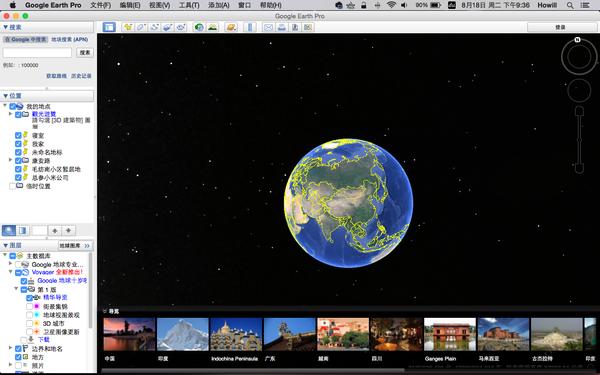The height and width of the screenshot is (375, 600).
Task: Uncheck the 我的地点 checkbox
Action: [x=13, y=106]
